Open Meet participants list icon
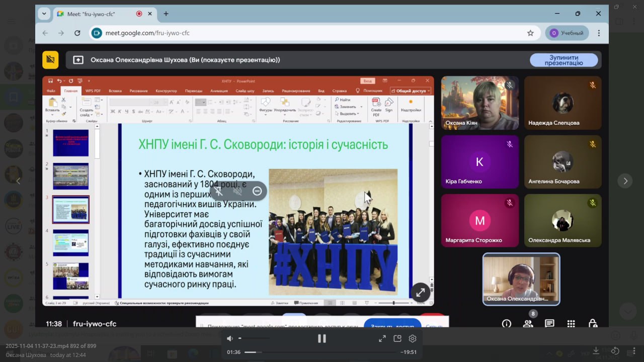 [528, 324]
